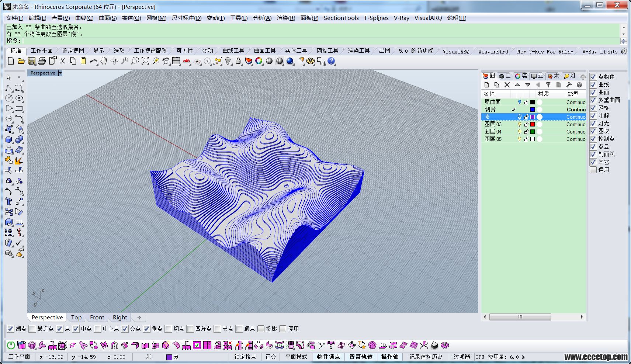Uncheck the 曲线 selection filter checkbox
This screenshot has width=631, height=364.
(x=593, y=84)
